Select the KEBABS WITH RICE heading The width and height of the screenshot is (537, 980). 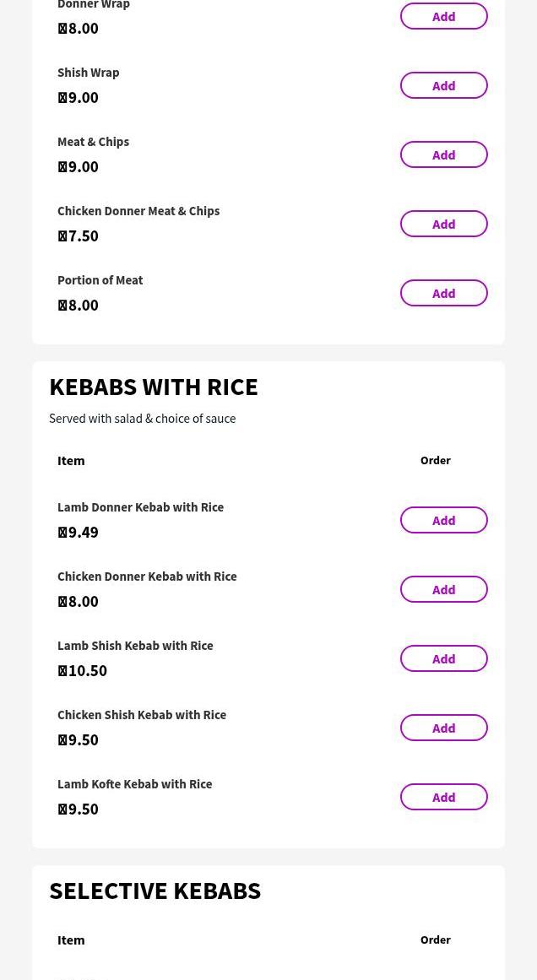click(x=154, y=387)
